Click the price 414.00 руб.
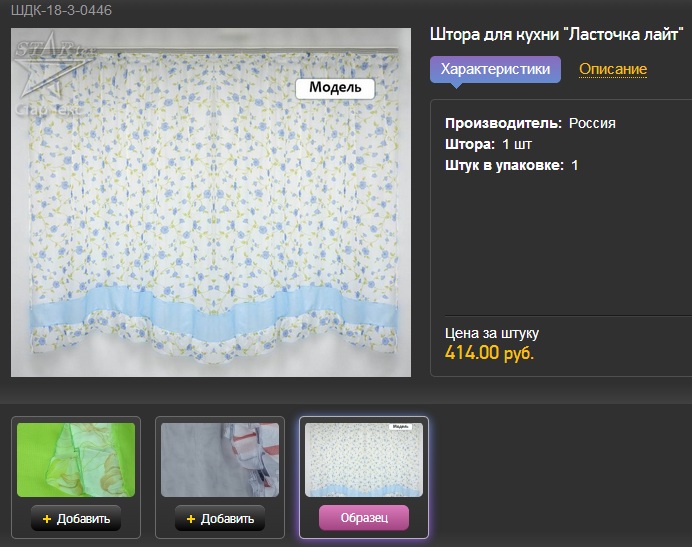 click(489, 353)
